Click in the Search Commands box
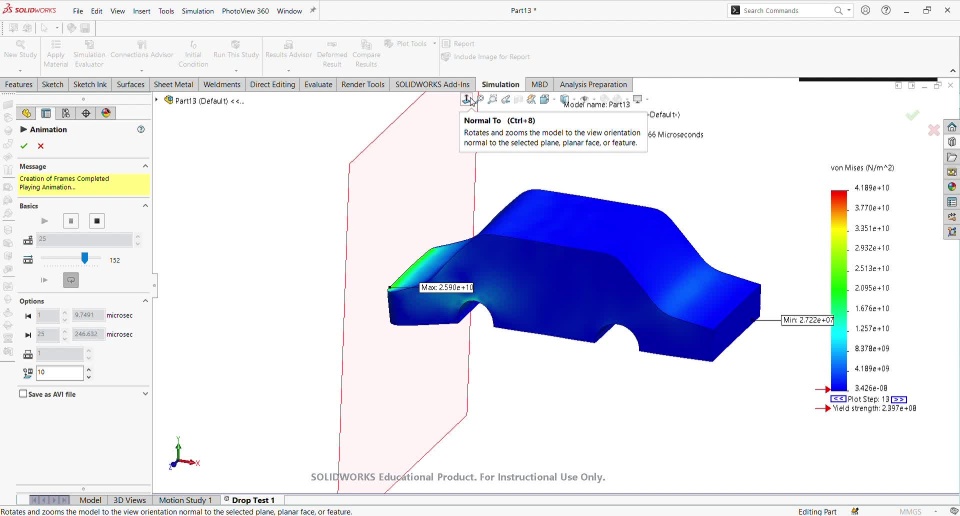Viewport: 960px width, 516px height. [785, 10]
